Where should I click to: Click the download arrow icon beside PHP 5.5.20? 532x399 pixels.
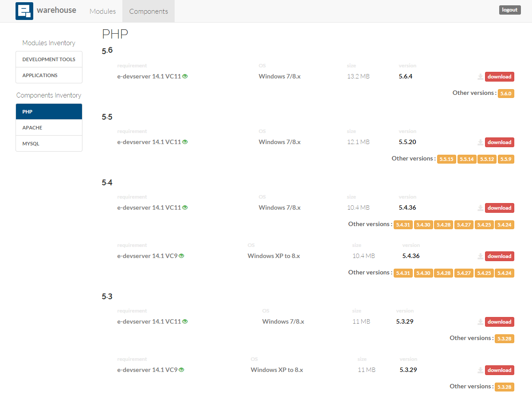tap(480, 142)
